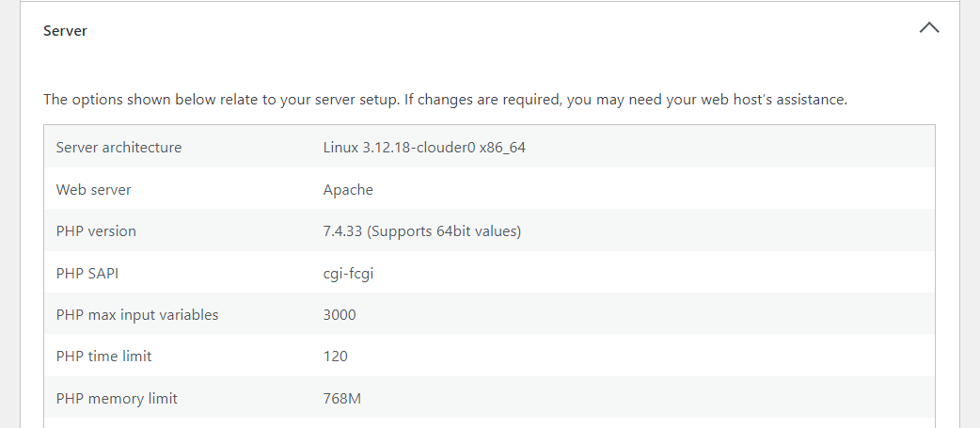This screenshot has height=428, width=980.
Task: Select the PHP SAPI label
Action: pos(87,273)
